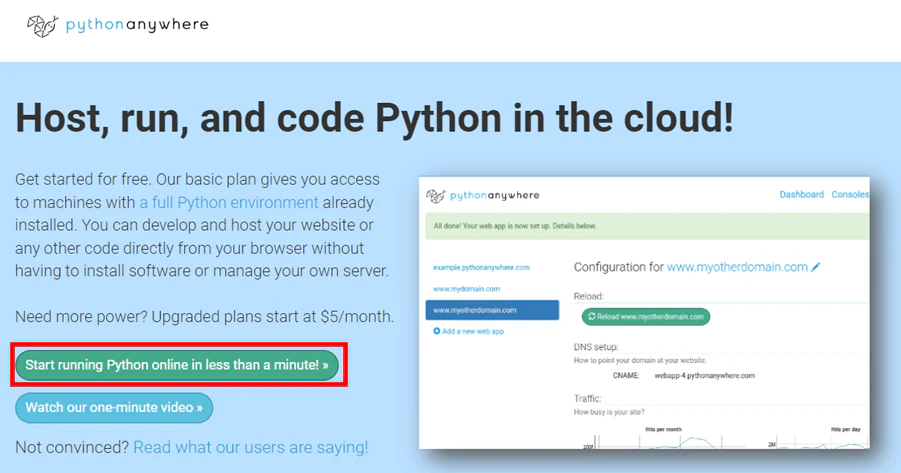
Task: Read what our users are saying link
Action: pyautogui.click(x=251, y=447)
